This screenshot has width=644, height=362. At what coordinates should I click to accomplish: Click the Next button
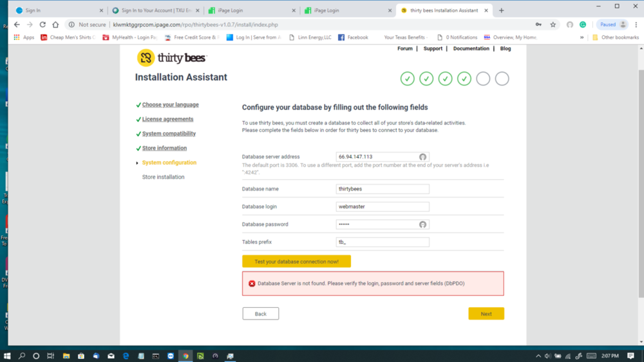coord(486,314)
